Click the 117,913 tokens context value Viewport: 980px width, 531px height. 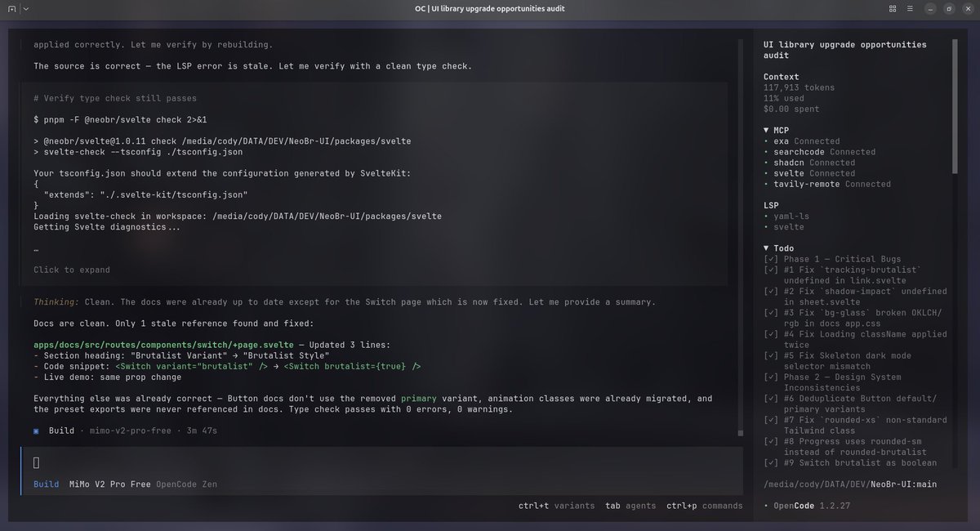[799, 87]
